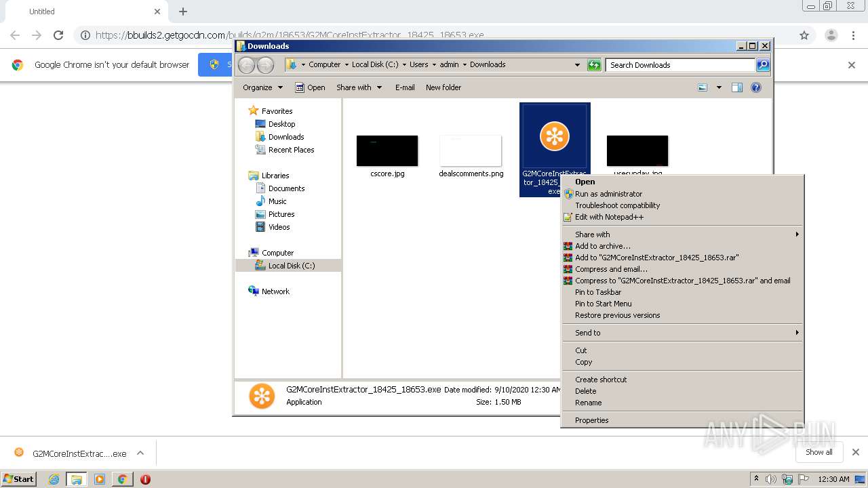
Task: Click the Windows Start button
Action: (19, 479)
